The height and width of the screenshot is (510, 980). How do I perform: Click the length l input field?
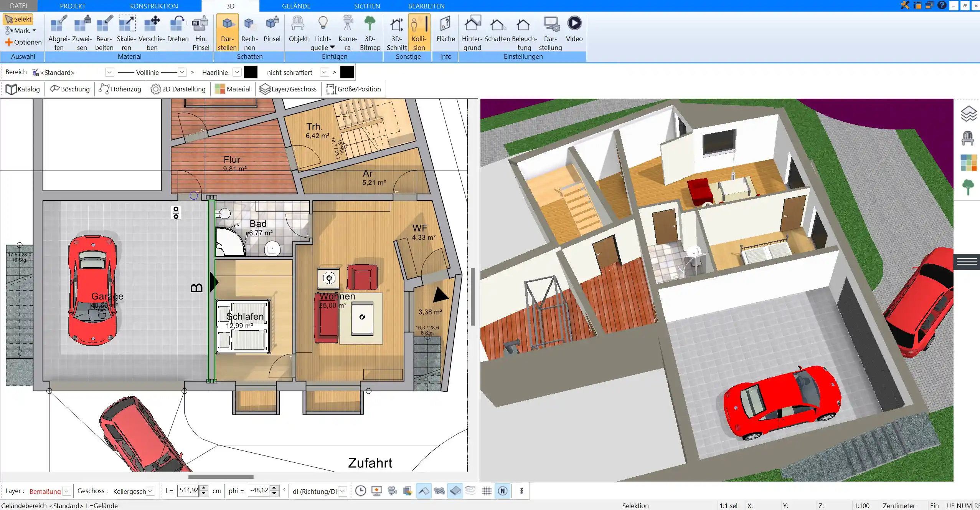pos(188,490)
